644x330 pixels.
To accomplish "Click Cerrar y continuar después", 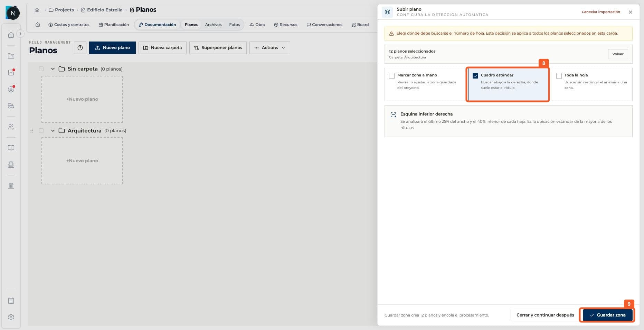I will 545,315.
